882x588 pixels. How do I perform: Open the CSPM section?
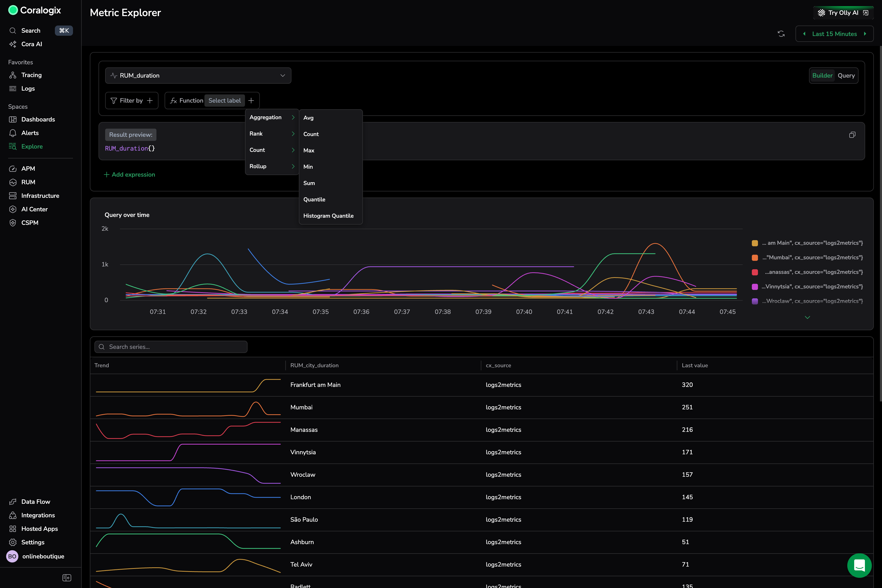click(30, 223)
